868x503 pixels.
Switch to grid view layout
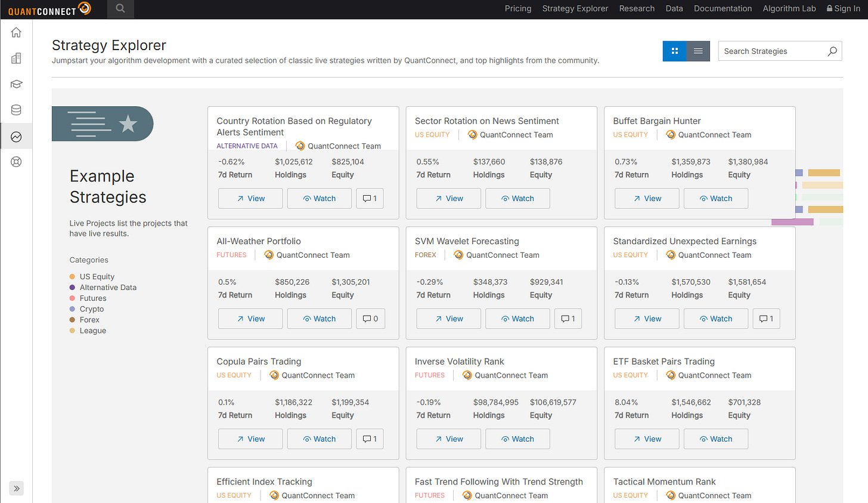(x=674, y=51)
